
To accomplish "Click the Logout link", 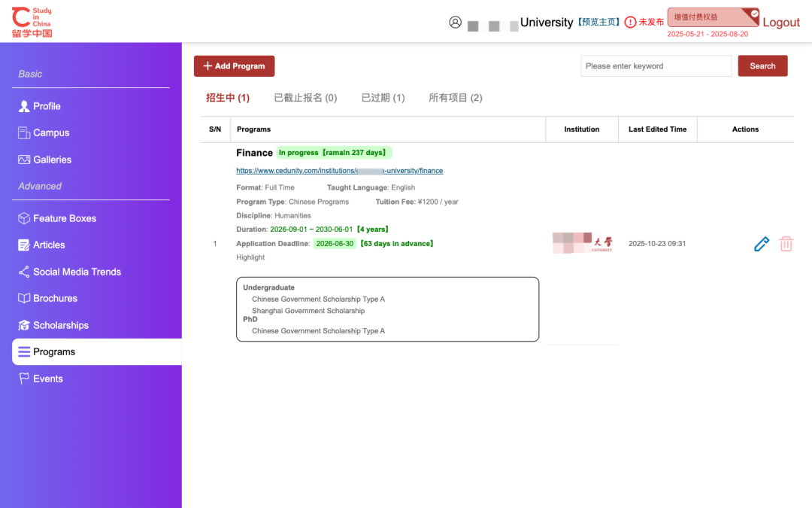I will [781, 23].
